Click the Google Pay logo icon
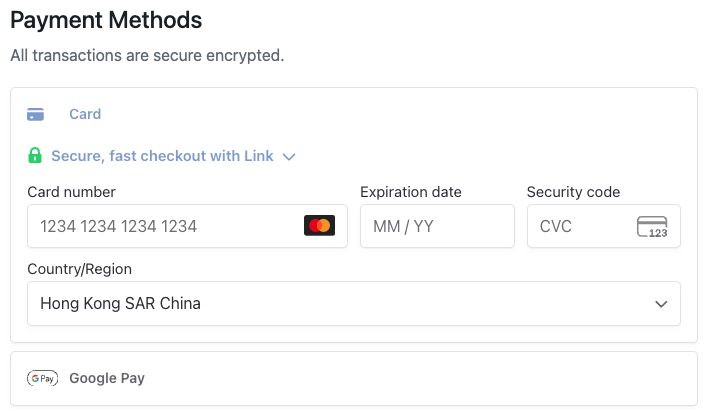Screen dimensions: 707x413 tap(42, 378)
